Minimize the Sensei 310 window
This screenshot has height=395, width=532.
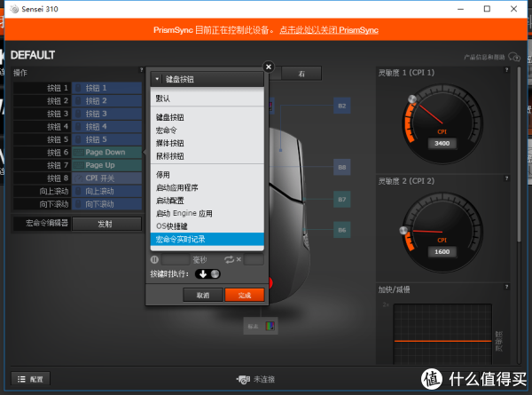click(460, 9)
